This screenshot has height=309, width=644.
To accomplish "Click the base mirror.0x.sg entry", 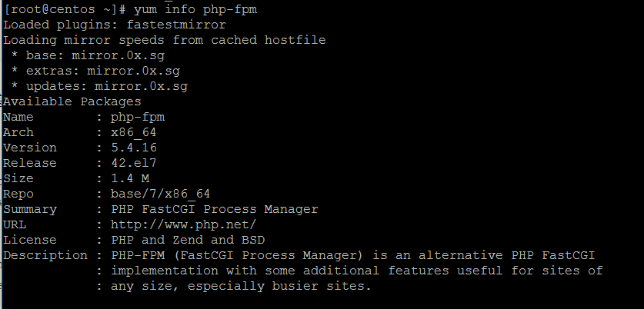I will point(88,55).
